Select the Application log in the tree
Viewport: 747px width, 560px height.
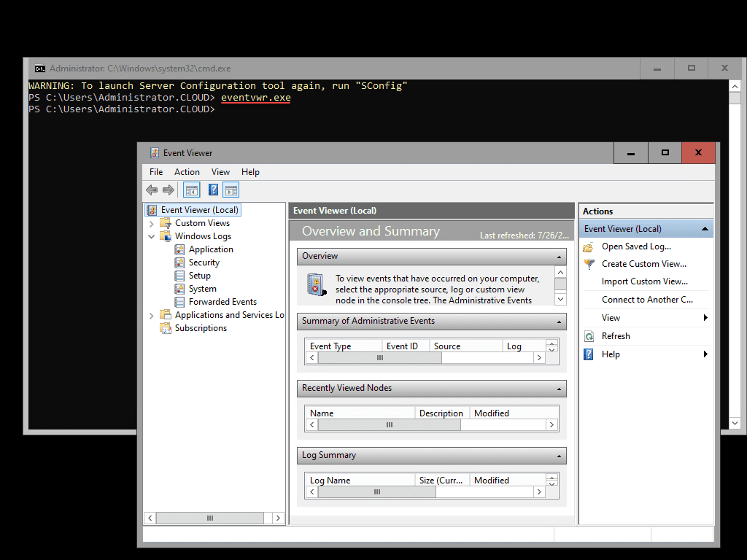pos(211,249)
